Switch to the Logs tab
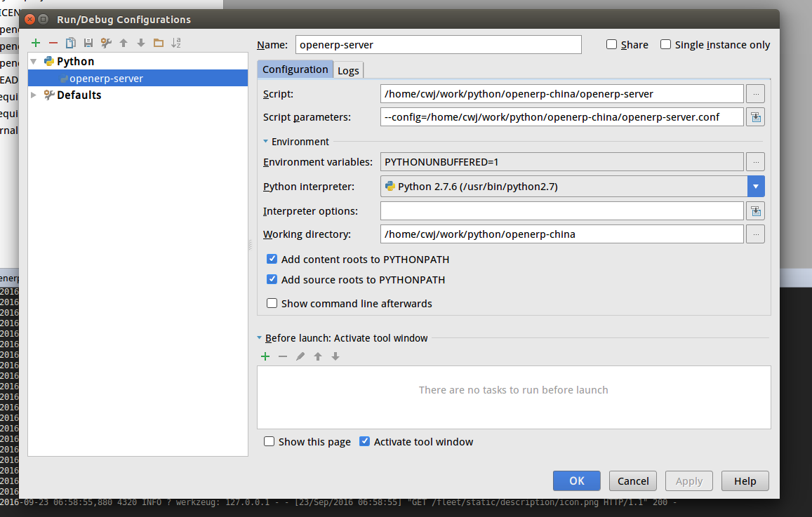This screenshot has width=812, height=517. [348, 70]
